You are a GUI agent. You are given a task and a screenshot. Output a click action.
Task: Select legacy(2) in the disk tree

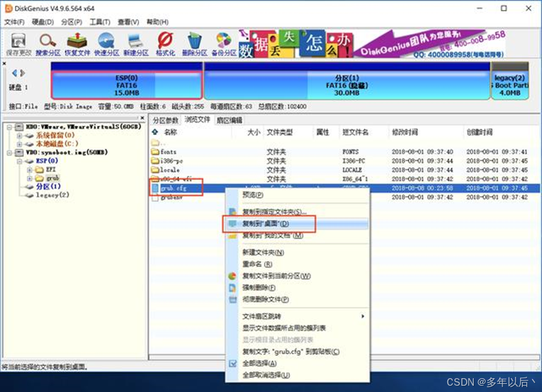pyautogui.click(x=53, y=195)
